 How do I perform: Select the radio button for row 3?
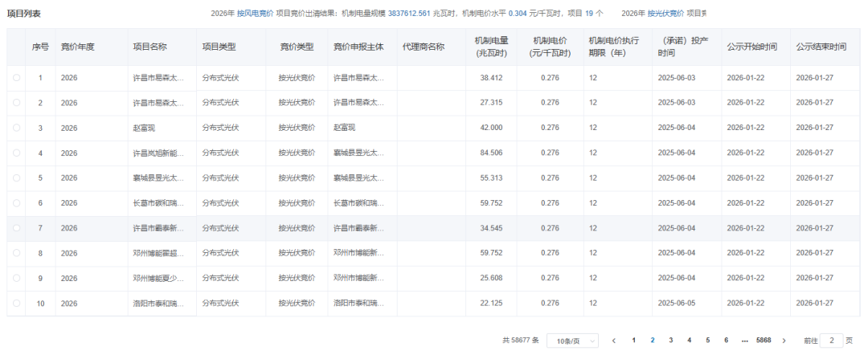tap(16, 128)
